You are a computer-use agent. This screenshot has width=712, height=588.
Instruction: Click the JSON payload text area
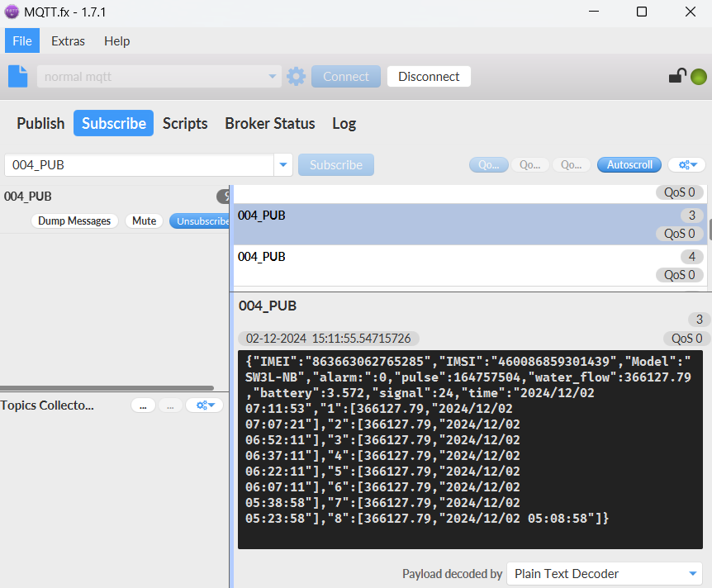point(470,449)
